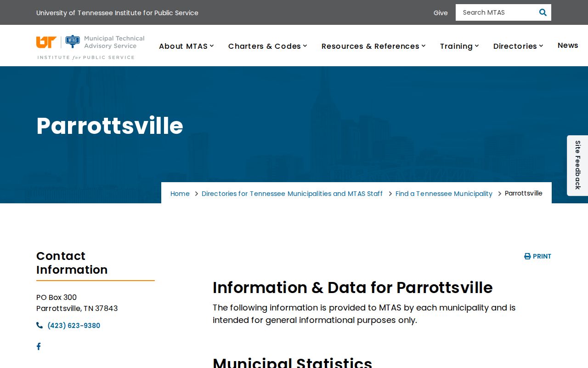Click the Parrottsville breadcrumb current page
588x368 pixels.
[x=524, y=193]
